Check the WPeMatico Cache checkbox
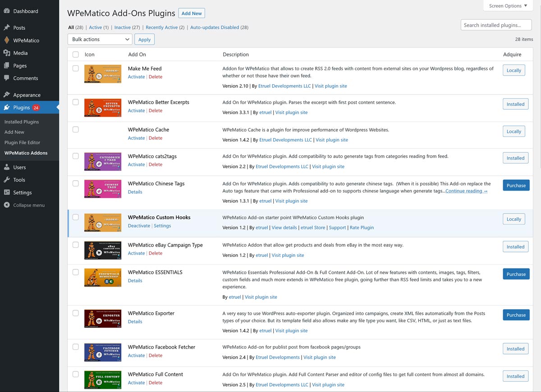The width and height of the screenshot is (541, 392). 75,129
